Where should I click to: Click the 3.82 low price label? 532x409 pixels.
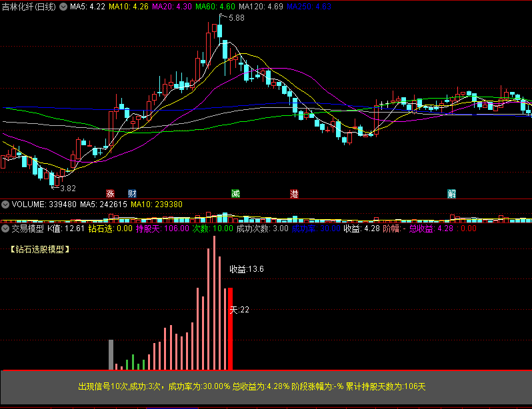click(x=68, y=189)
